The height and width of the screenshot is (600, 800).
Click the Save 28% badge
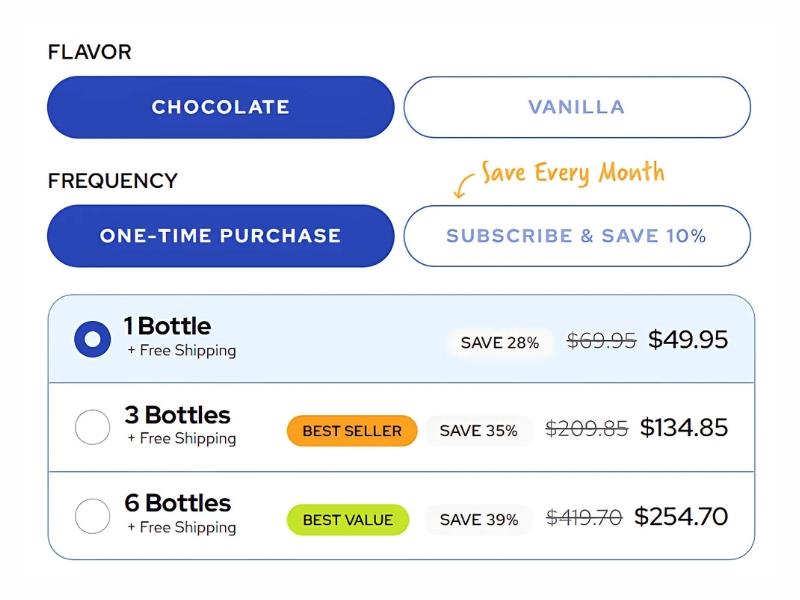pyautogui.click(x=499, y=343)
